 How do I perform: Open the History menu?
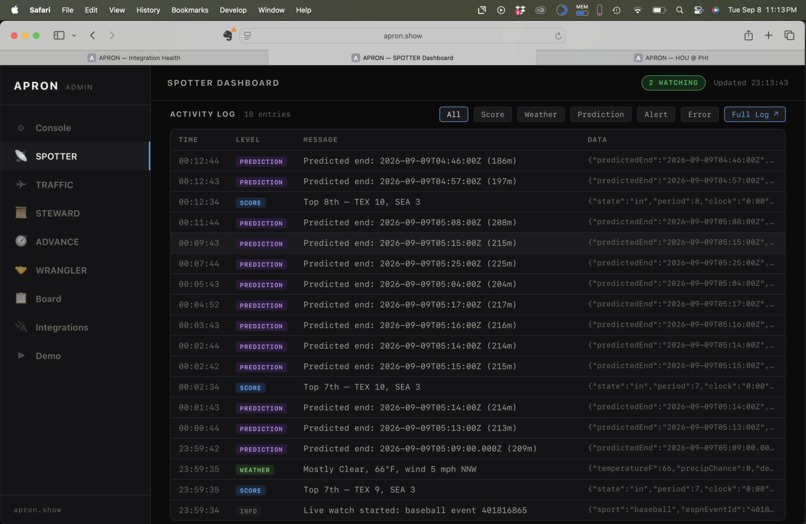click(148, 10)
